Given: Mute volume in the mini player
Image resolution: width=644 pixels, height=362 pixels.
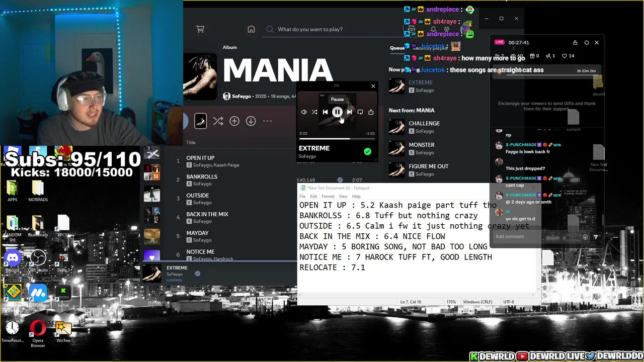Looking at the screenshot, I should tap(304, 112).
